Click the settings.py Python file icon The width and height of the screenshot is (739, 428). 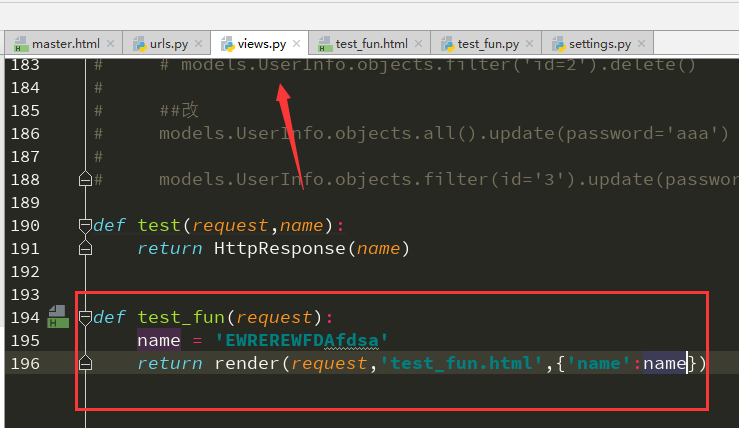click(559, 44)
